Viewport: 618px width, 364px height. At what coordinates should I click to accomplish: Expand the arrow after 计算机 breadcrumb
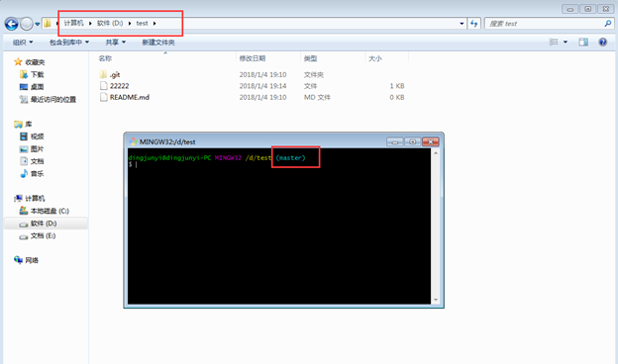[90, 23]
